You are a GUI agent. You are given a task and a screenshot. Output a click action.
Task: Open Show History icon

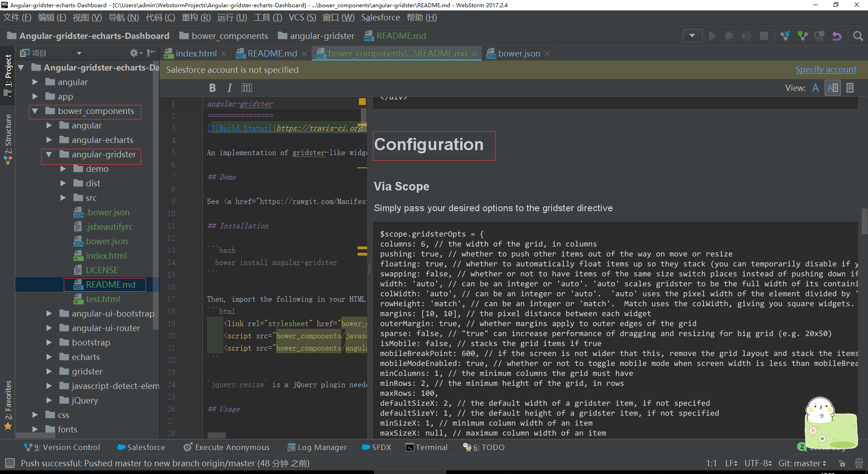click(x=819, y=36)
